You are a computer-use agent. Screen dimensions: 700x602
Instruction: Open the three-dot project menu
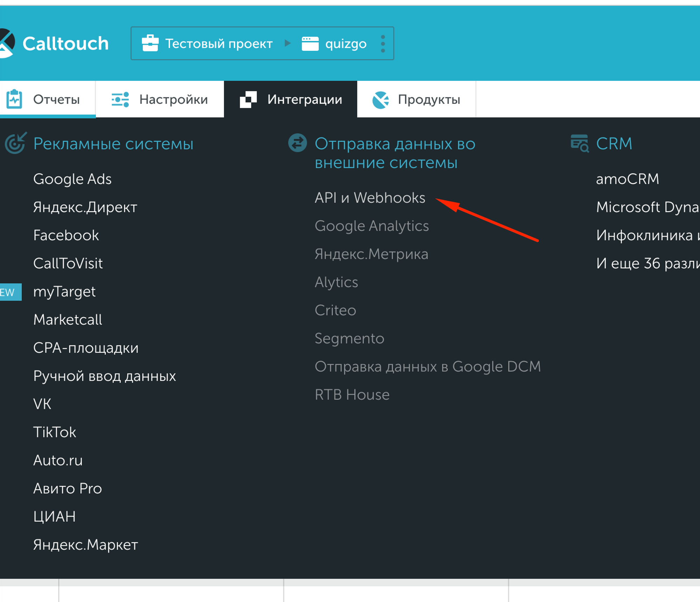383,44
